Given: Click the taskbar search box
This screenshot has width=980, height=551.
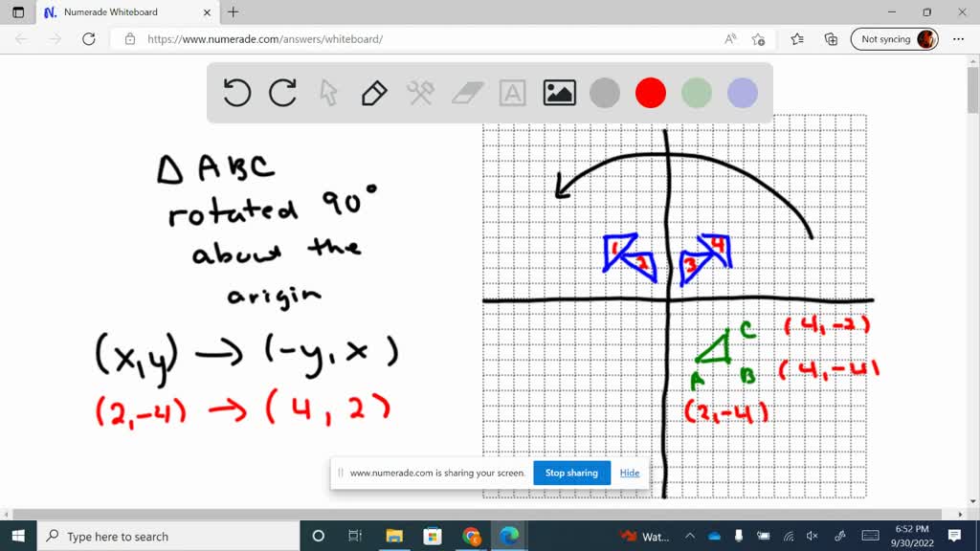Looking at the screenshot, I should (168, 536).
